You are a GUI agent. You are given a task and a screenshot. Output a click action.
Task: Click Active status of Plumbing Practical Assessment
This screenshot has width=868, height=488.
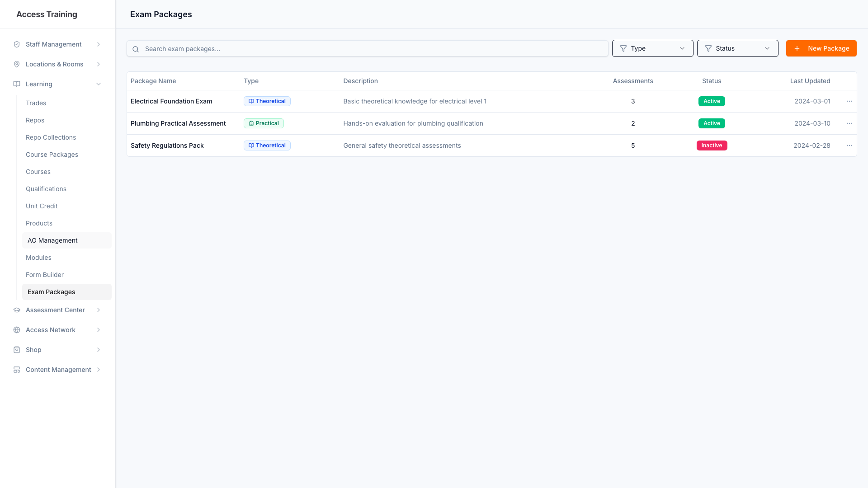[712, 123]
